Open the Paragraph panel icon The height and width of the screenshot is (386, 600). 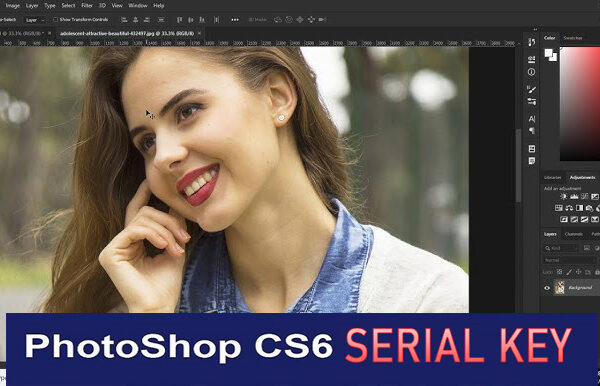pos(532,131)
